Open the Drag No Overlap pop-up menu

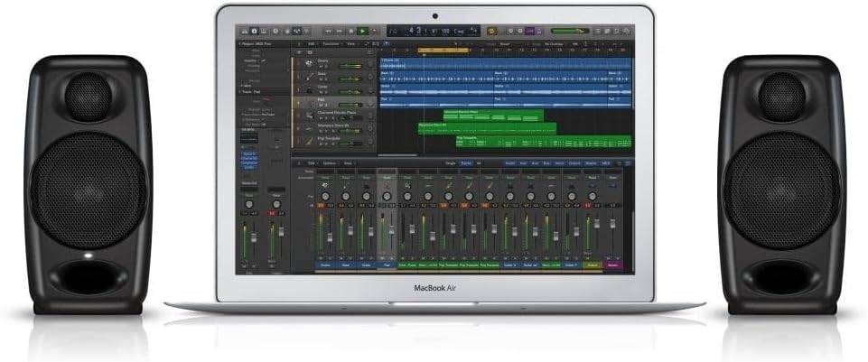pos(554,44)
